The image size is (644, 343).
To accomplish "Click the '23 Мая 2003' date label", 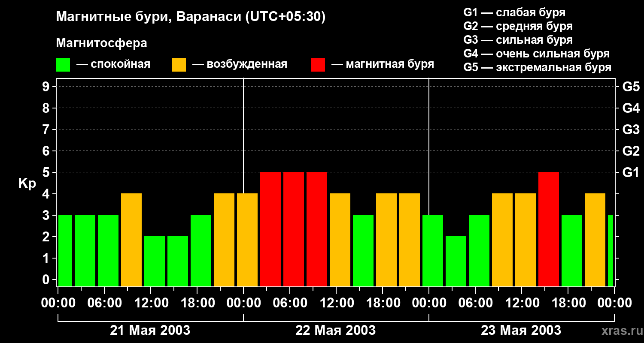I will (x=521, y=330).
